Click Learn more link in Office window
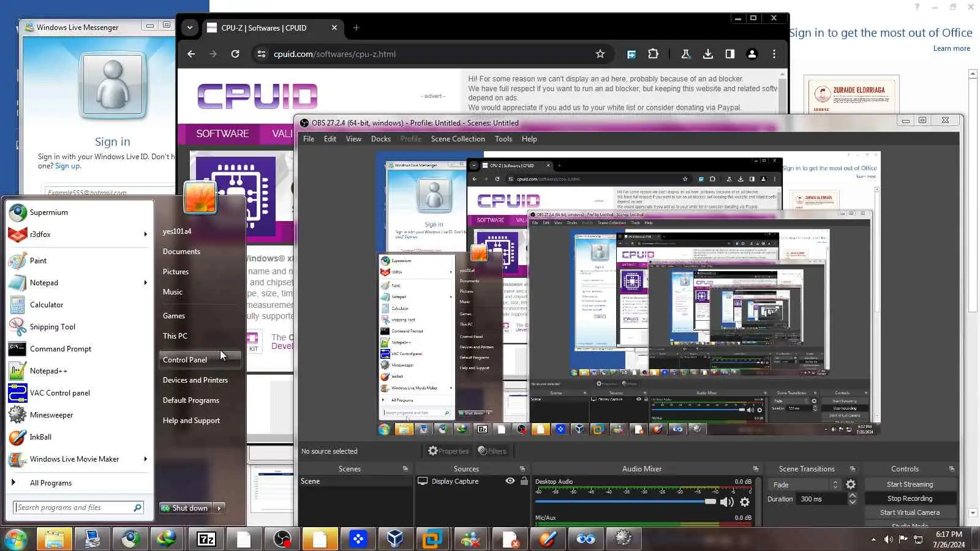The image size is (980, 551). pos(952,48)
